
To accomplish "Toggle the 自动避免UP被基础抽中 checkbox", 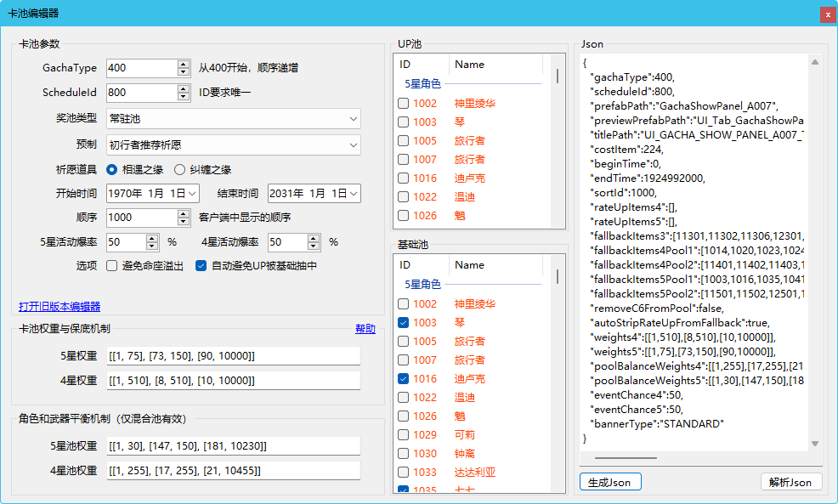I will click(201, 266).
